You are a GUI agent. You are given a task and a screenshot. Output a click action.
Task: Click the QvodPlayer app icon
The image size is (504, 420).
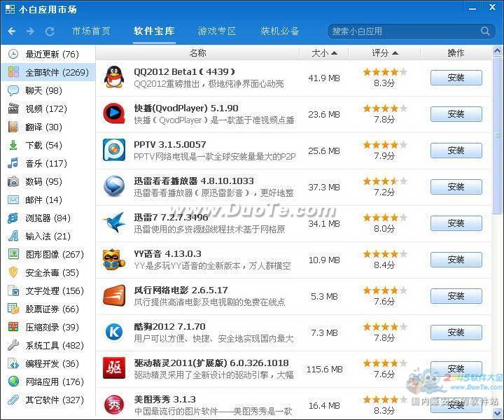tap(114, 113)
